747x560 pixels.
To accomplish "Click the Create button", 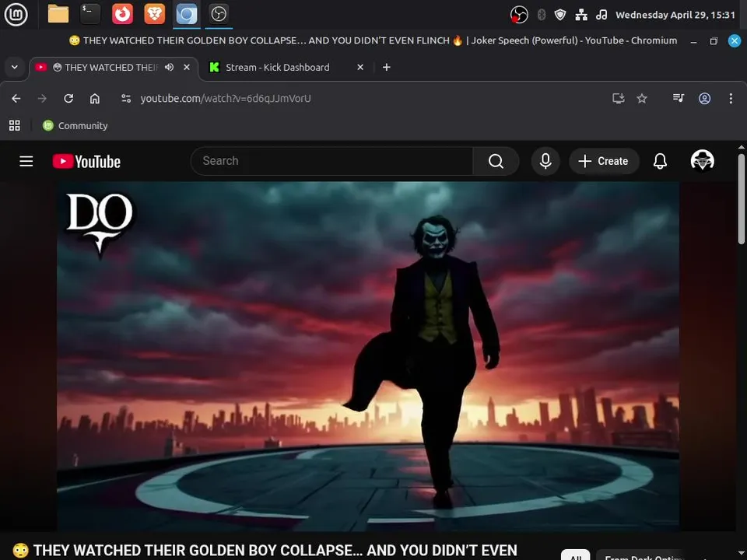I will click(604, 161).
